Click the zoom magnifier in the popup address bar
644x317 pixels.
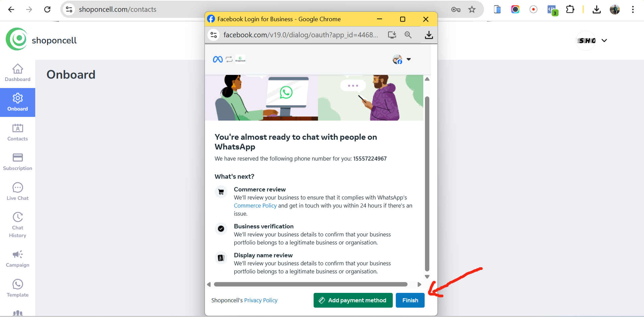pyautogui.click(x=408, y=35)
